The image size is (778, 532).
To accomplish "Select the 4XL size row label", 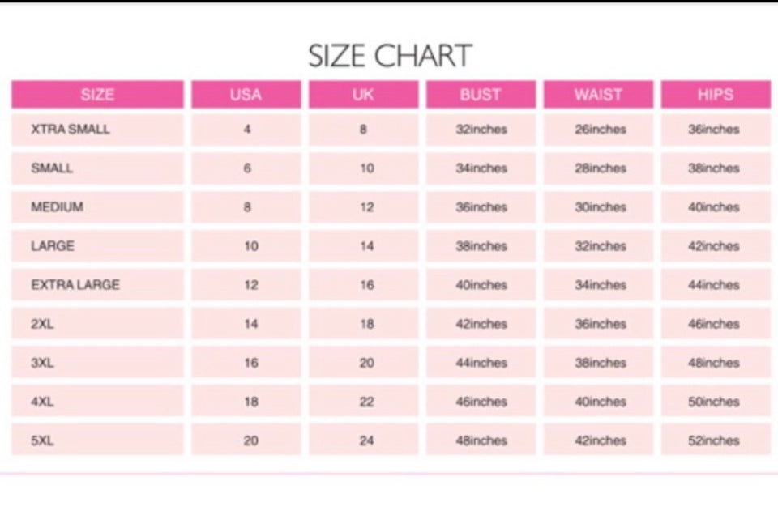I will point(42,402).
